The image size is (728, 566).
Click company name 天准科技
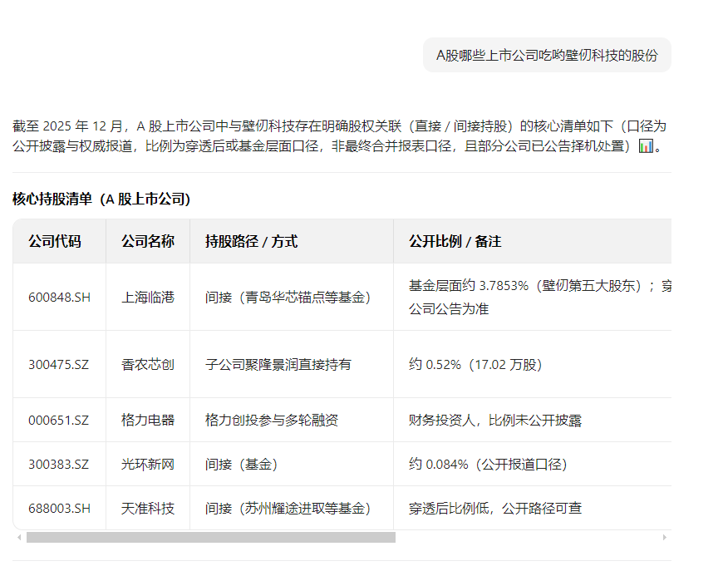(x=148, y=509)
